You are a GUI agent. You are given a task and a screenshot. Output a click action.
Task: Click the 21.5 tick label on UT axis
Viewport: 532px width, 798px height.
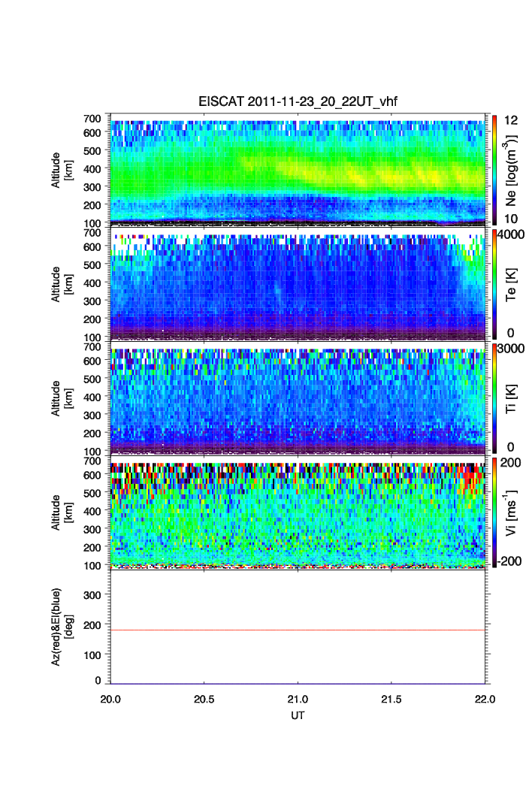point(391,700)
